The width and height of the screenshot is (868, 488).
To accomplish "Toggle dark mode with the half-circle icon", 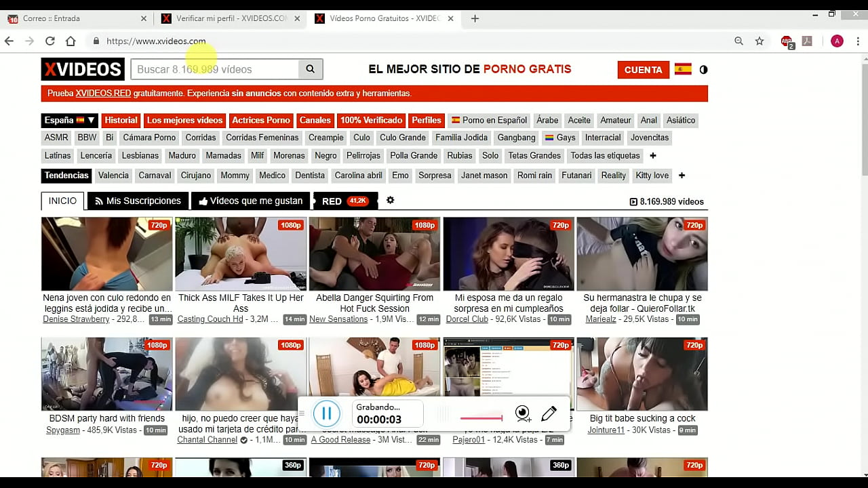I will (x=703, y=69).
